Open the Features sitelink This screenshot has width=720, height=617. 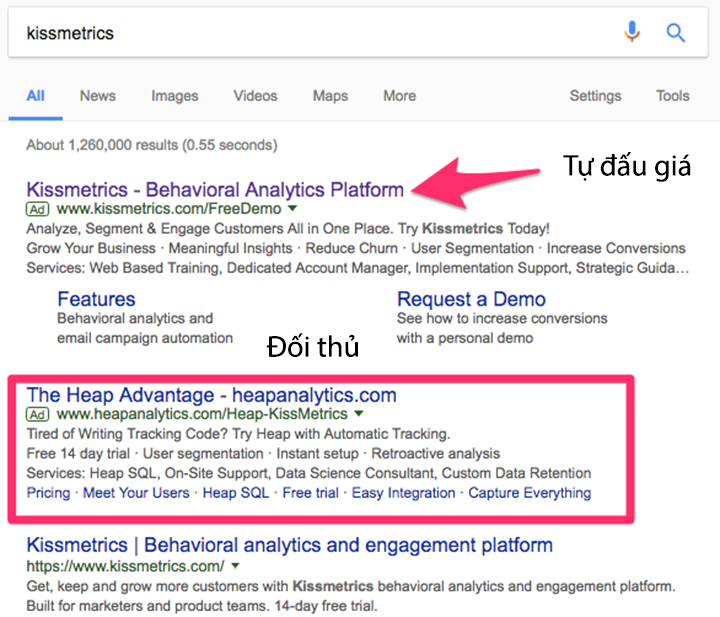[96, 299]
